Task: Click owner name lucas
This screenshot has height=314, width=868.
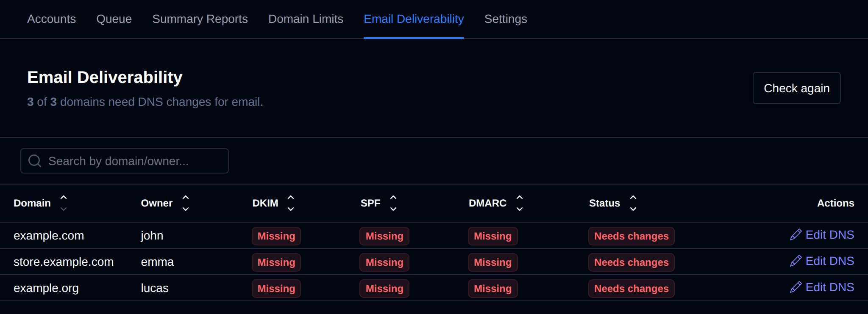Action: (155, 288)
